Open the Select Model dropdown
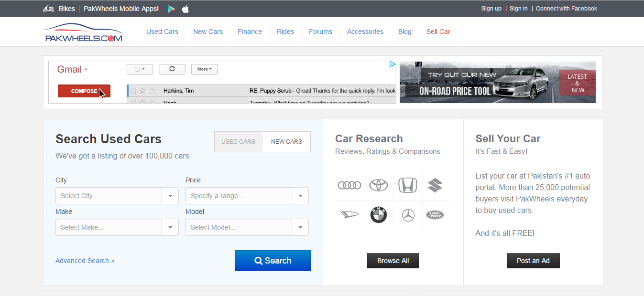This screenshot has width=644, height=296. click(x=247, y=227)
